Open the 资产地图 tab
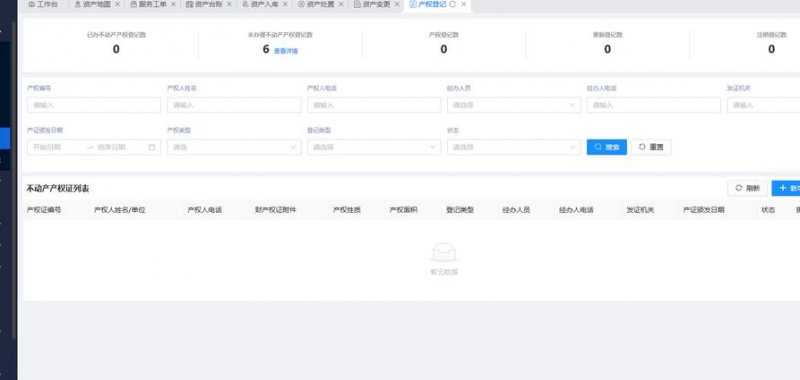Image resolution: width=800 pixels, height=380 pixels. [x=93, y=4]
